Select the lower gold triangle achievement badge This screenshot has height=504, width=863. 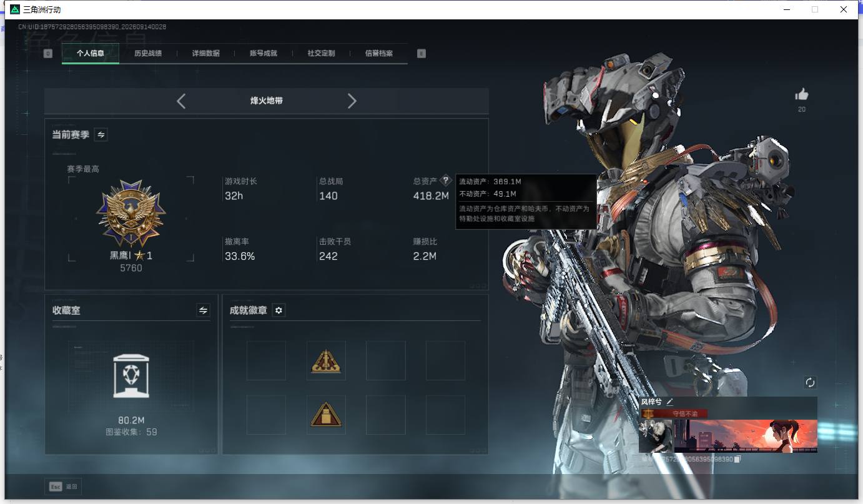pyautogui.click(x=326, y=415)
